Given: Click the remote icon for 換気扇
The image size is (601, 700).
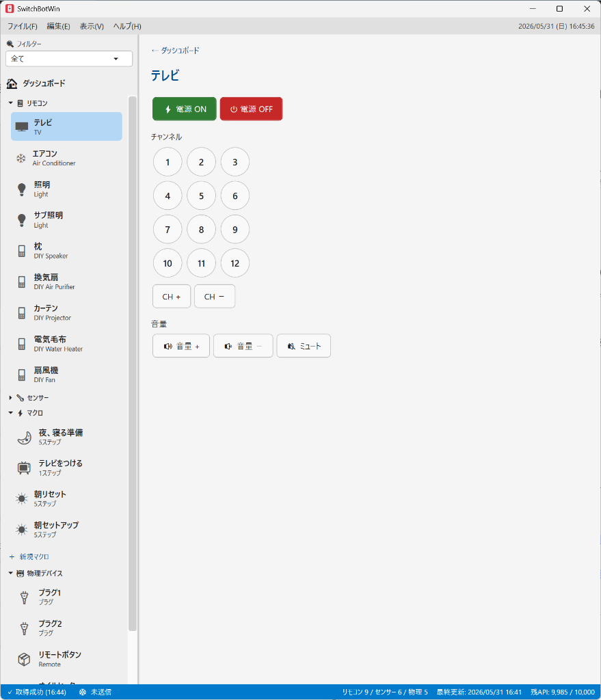Looking at the screenshot, I should point(21,282).
